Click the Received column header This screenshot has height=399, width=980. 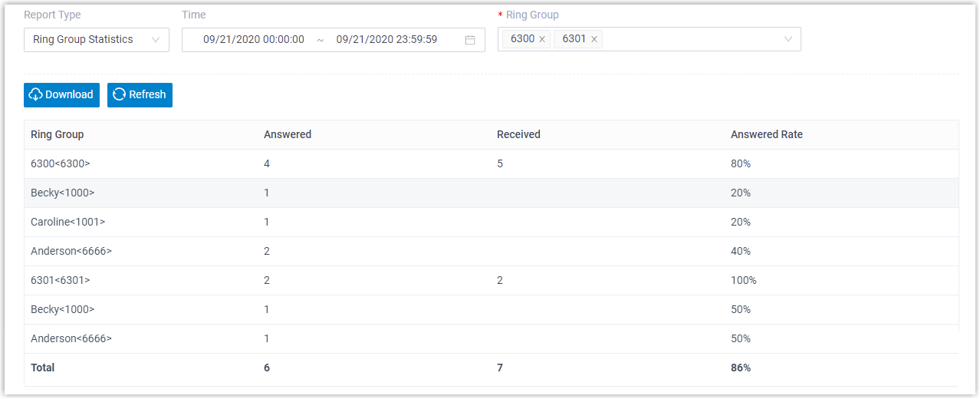[x=518, y=135]
